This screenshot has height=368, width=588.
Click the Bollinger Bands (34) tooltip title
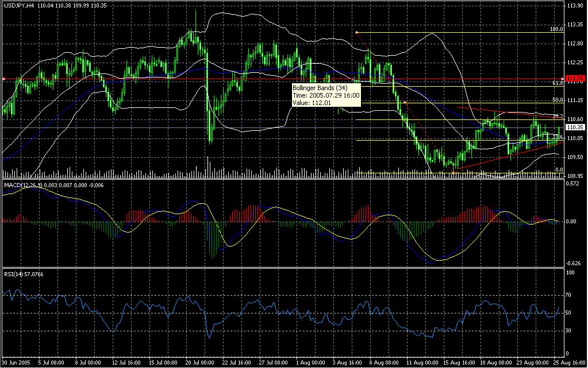coord(320,88)
